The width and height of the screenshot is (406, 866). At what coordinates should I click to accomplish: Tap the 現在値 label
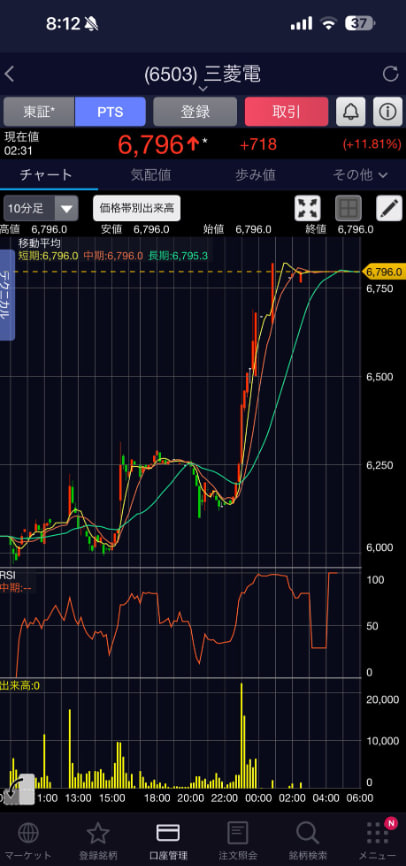22,138
